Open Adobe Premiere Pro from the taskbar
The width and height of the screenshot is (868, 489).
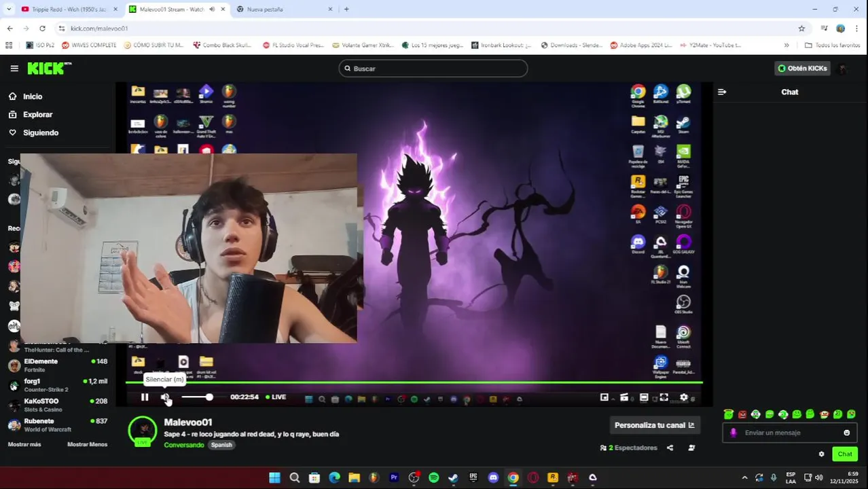(x=394, y=478)
